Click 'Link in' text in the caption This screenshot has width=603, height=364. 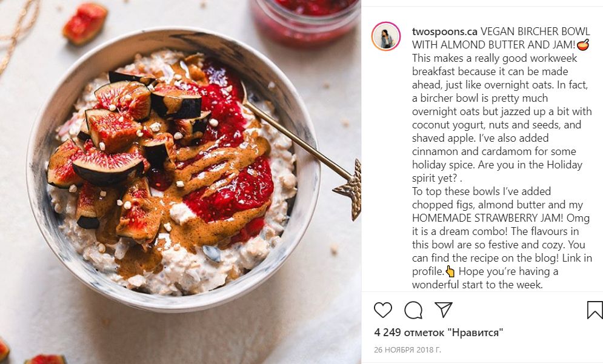577,258
